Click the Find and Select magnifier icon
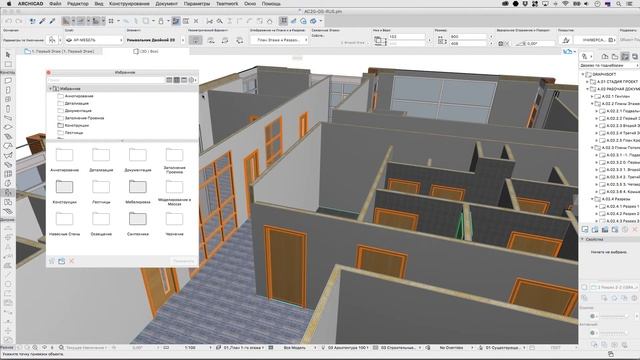Screen dimensions: 640x360 pyautogui.click(x=220, y=21)
